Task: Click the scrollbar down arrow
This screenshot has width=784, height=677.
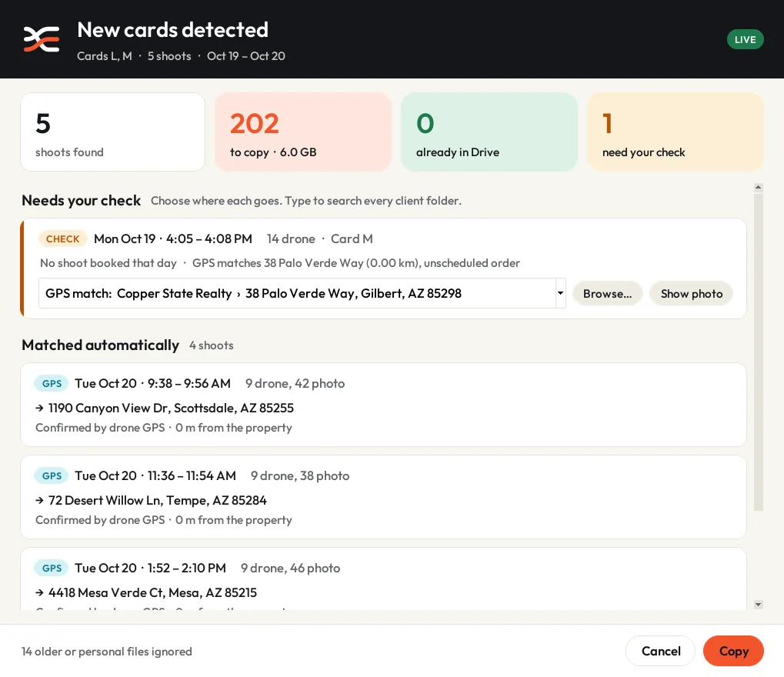Action: (x=759, y=605)
